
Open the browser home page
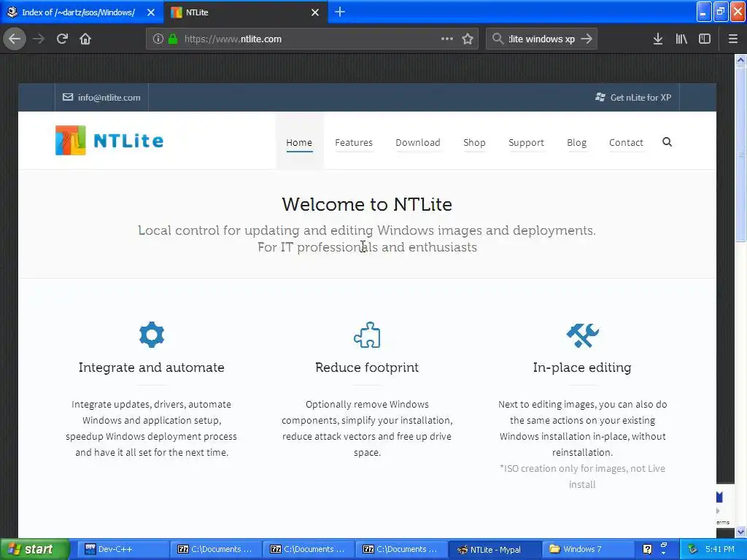[x=85, y=39]
